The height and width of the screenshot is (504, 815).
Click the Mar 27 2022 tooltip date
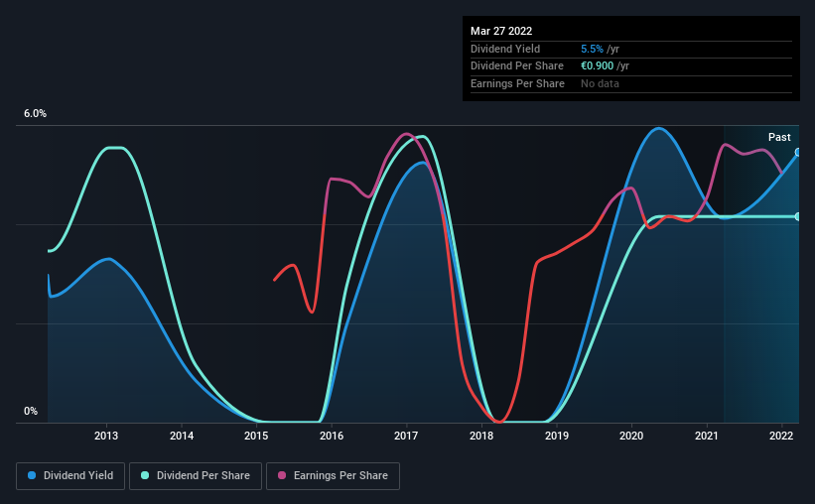point(501,31)
